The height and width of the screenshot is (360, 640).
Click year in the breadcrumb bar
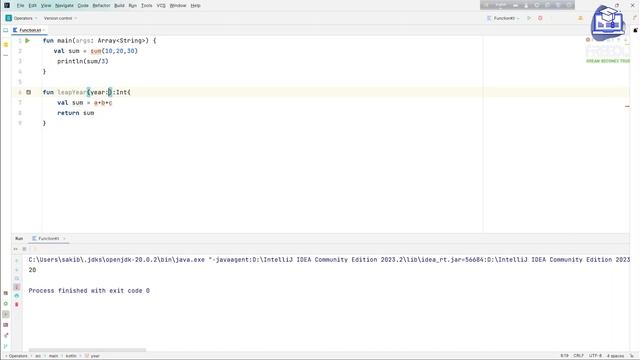(93, 356)
